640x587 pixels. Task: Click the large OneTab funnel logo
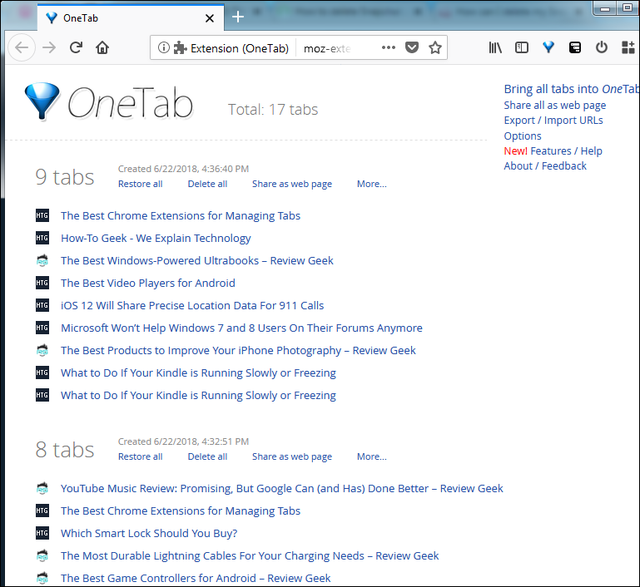point(42,101)
